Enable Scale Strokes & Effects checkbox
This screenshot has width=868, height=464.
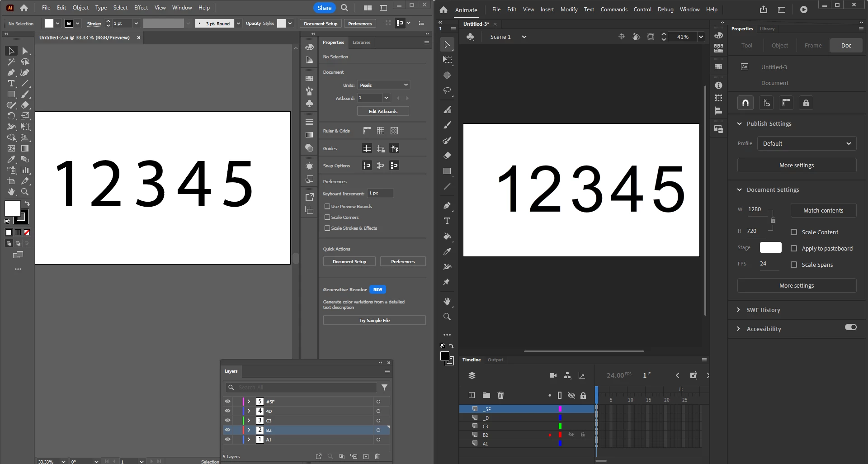(327, 228)
